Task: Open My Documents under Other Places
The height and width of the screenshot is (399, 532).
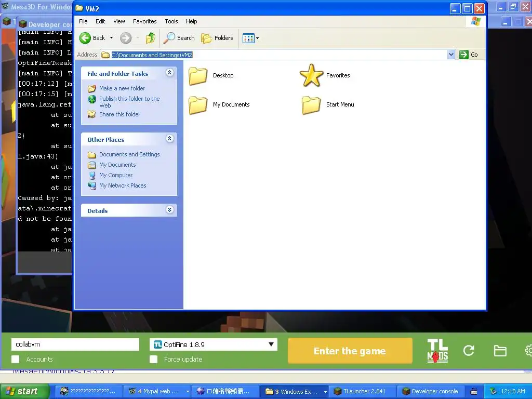Action: coord(117,165)
